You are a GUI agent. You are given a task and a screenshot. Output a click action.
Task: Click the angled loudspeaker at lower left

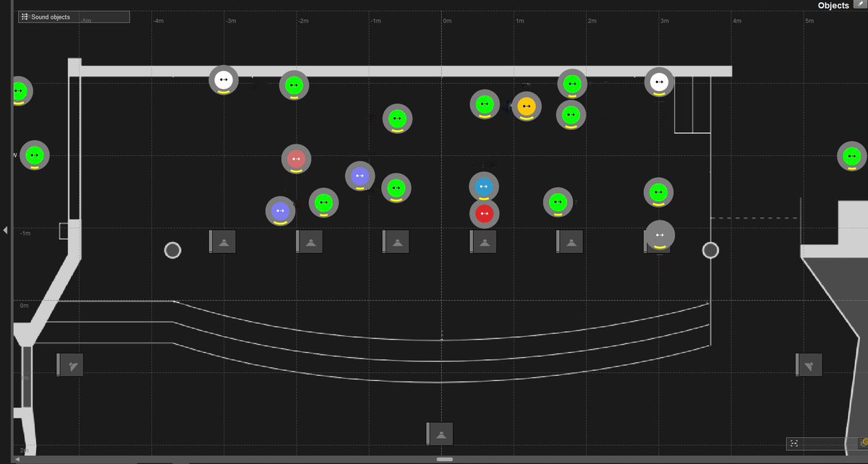[x=71, y=365]
